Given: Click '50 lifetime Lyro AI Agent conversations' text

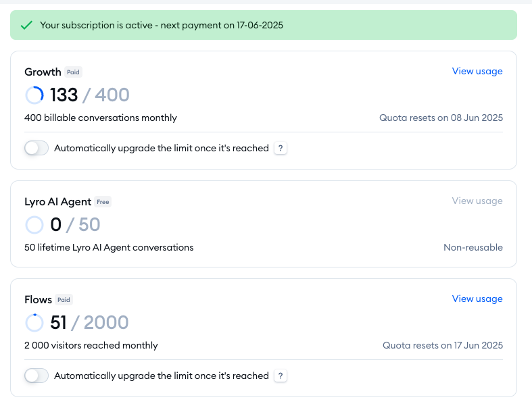Looking at the screenshot, I should [x=109, y=248].
